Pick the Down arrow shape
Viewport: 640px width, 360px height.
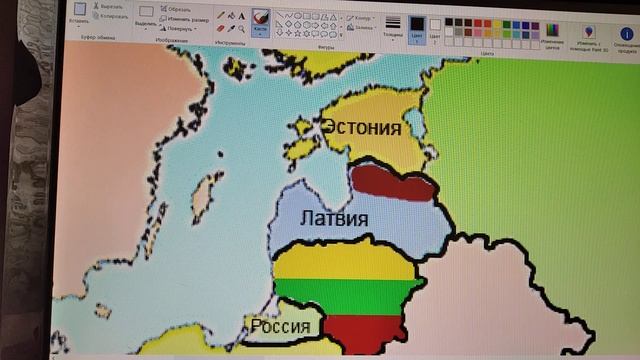point(280,33)
